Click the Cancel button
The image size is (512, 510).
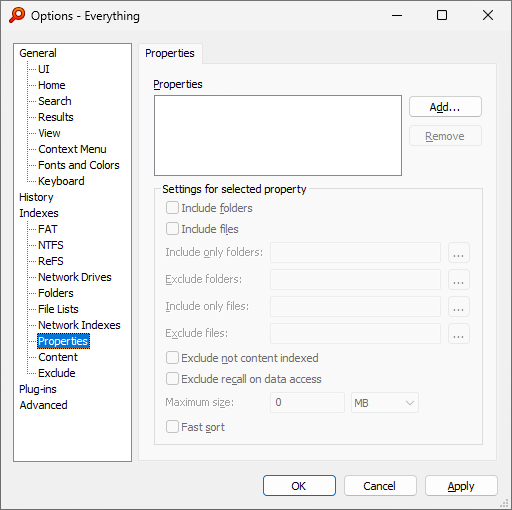click(x=380, y=486)
